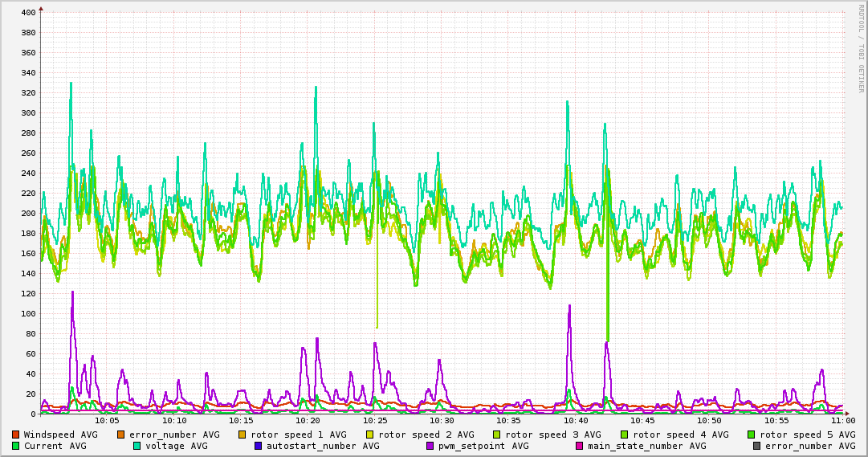Click the 400 value on the Y axis
The image size is (868, 457).
pyautogui.click(x=28, y=12)
